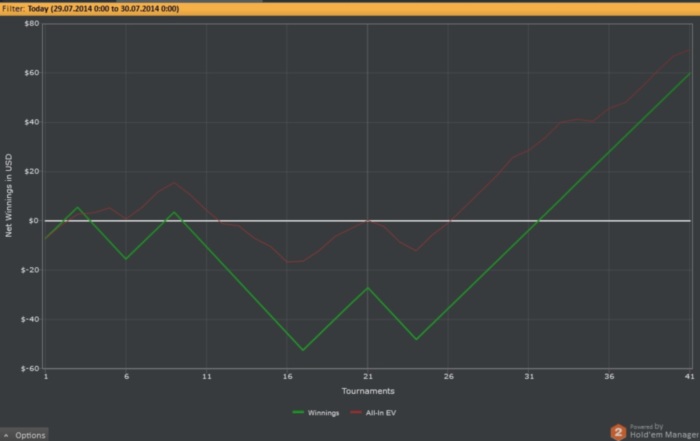This screenshot has height=441, width=700.
Task: Click the x-axis label 1
Action: (x=46, y=377)
